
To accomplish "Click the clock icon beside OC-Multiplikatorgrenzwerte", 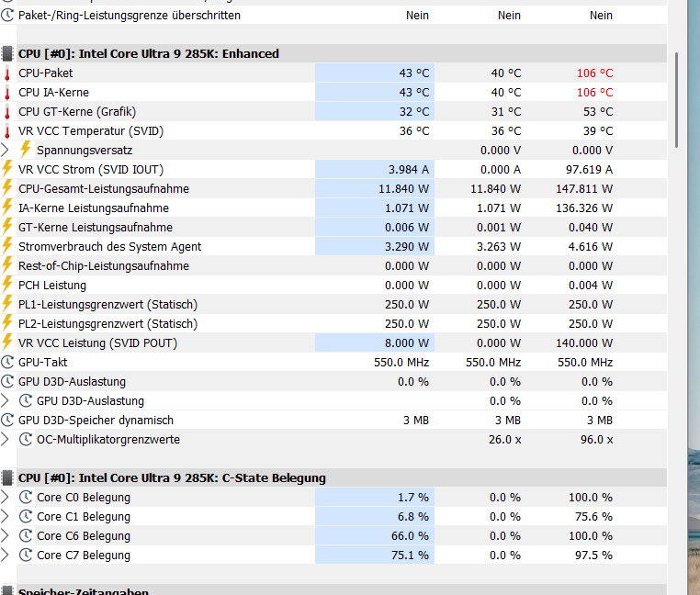I will (26, 439).
